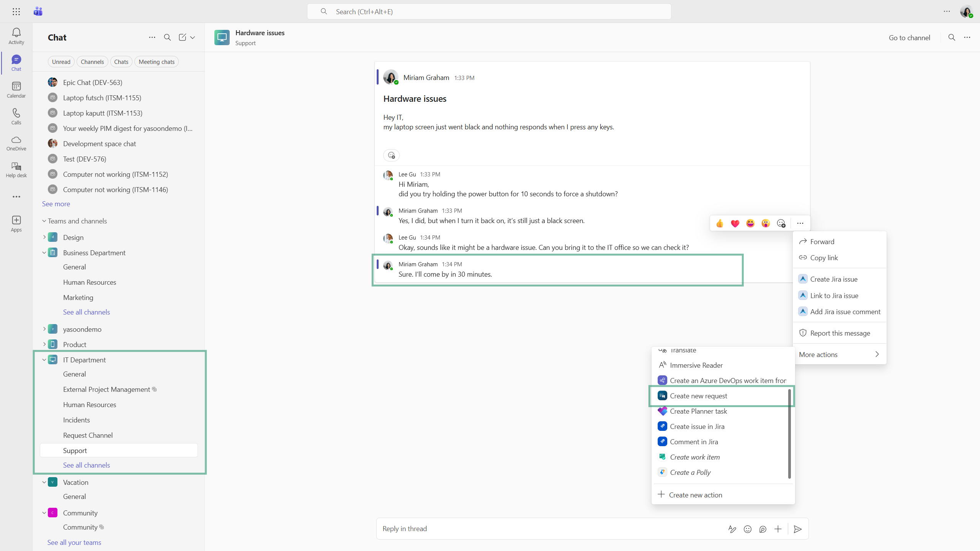Click the new chat compose icon
This screenshot has height=551, width=980.
point(183,37)
